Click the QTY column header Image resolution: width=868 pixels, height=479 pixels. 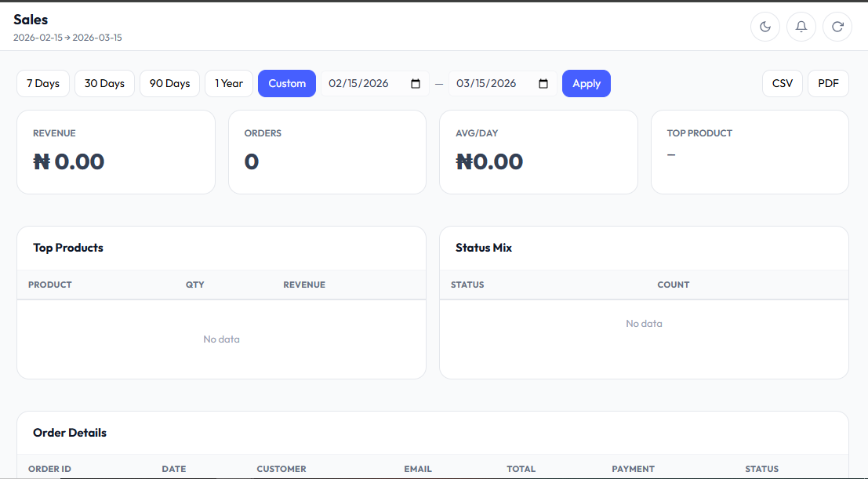click(195, 285)
